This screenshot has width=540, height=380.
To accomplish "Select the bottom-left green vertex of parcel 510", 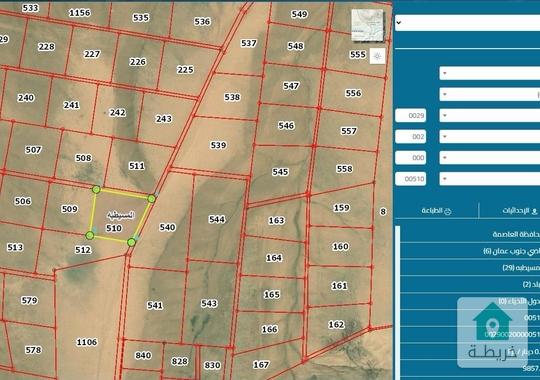I will (90, 236).
